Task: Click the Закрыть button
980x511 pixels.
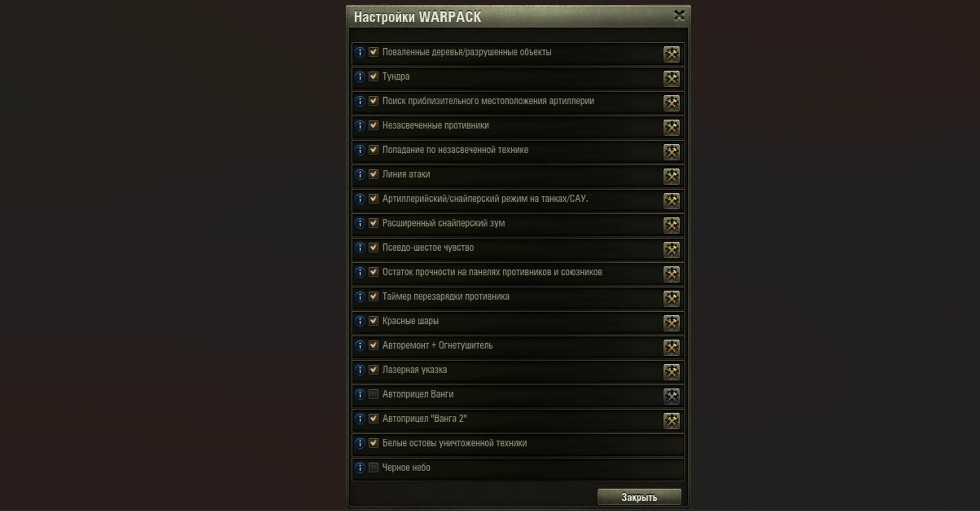Action: [x=639, y=497]
